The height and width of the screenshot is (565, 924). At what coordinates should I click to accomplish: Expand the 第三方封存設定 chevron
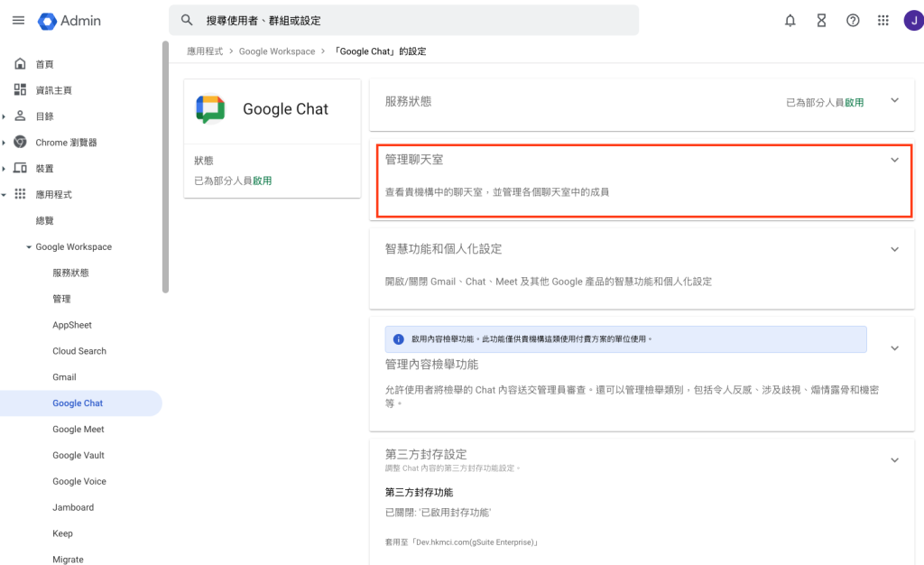(894, 460)
